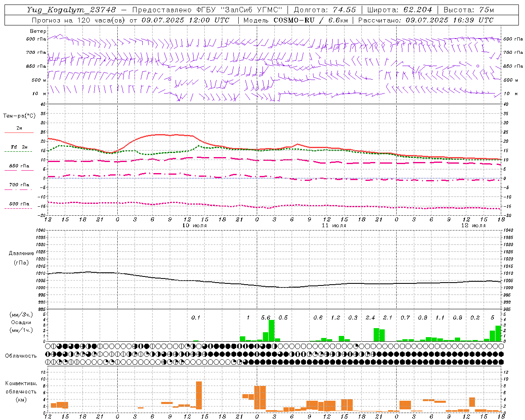Click the 2.1 precipitation total value
525x420 pixels.
388,318
